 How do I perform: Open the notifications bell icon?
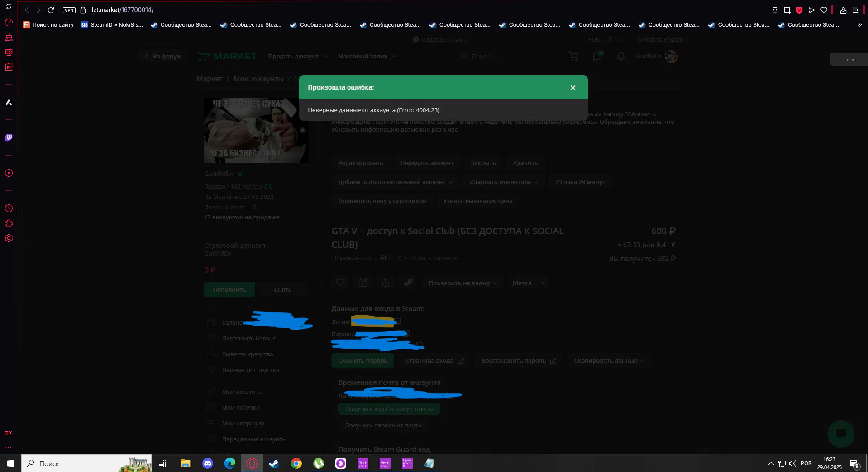pos(621,56)
